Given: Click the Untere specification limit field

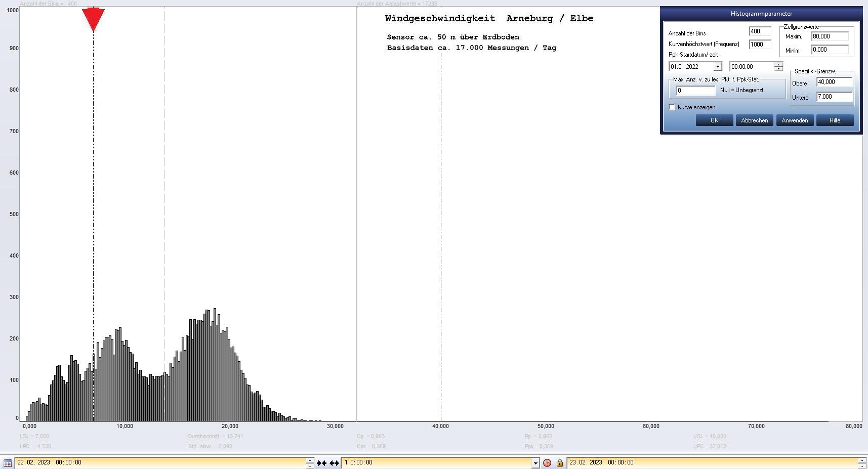Looking at the screenshot, I should pos(834,97).
